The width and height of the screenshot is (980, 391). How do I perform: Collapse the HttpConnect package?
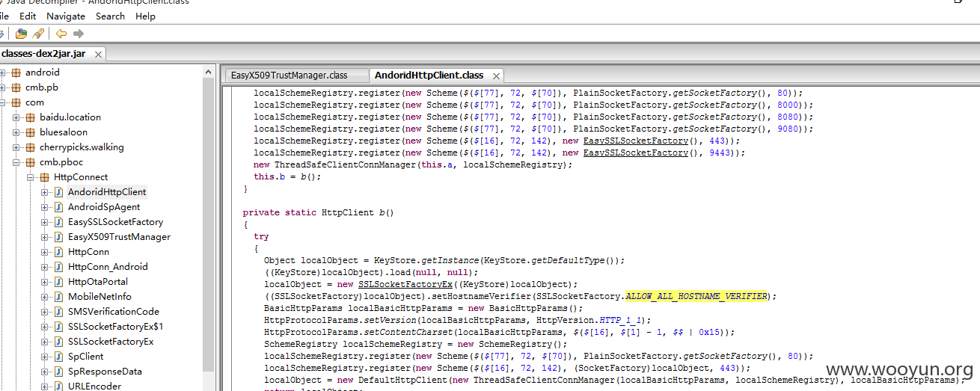(31, 177)
